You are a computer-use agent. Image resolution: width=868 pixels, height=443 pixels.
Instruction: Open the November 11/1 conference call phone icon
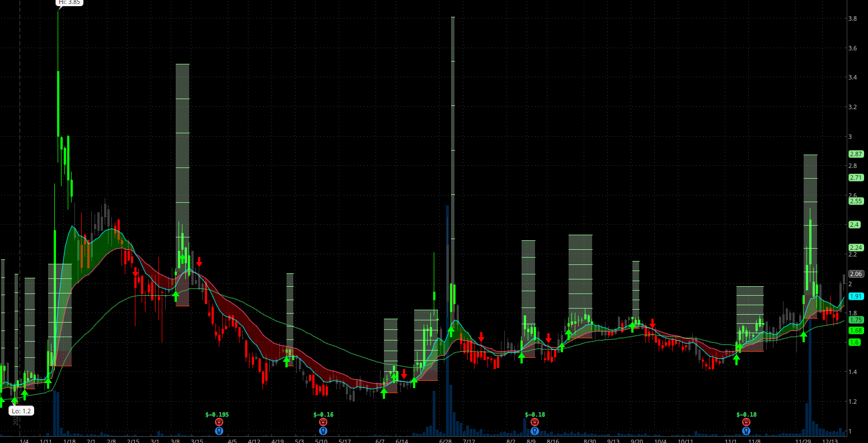(746, 422)
